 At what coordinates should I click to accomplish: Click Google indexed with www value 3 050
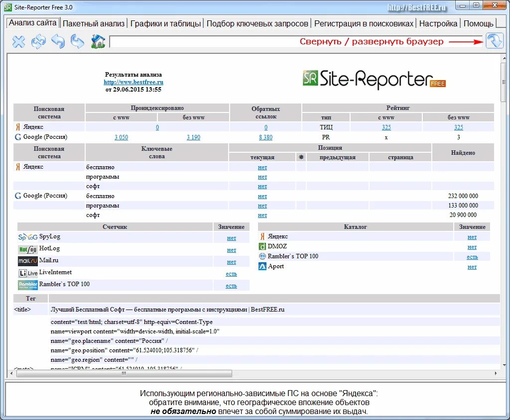(x=122, y=137)
